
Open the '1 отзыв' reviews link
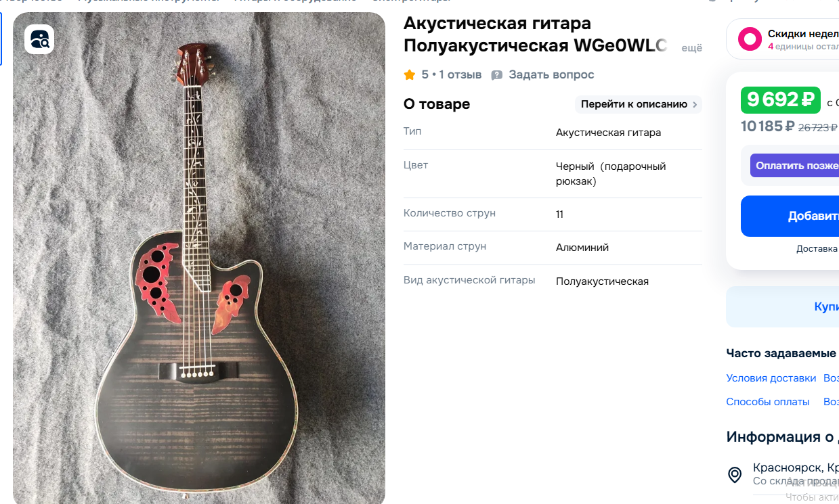point(460,74)
